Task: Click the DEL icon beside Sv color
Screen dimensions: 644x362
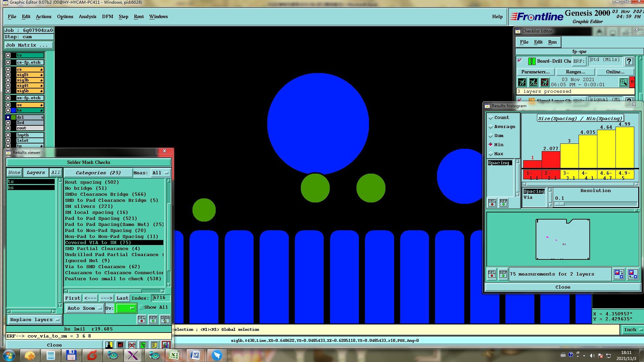Action: tap(142, 319)
